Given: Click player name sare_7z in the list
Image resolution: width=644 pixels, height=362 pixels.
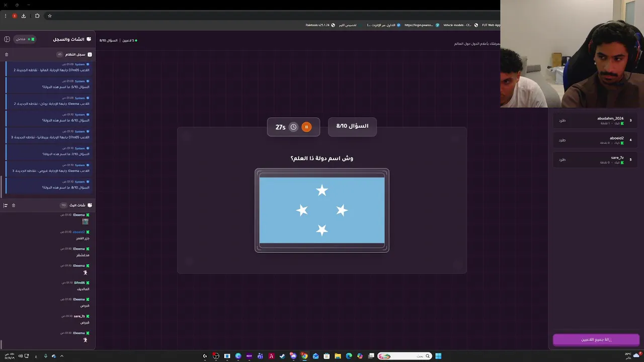Looking at the screenshot, I should pyautogui.click(x=617, y=158).
